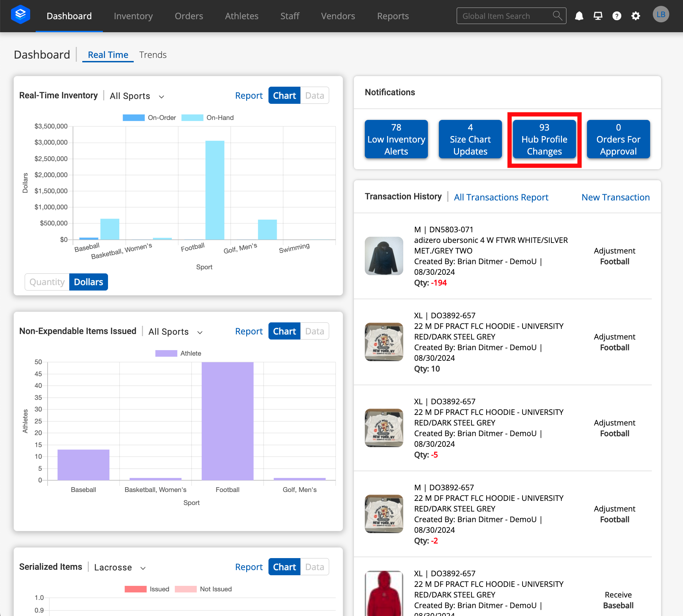
Task: Open the LB user avatar menu
Action: pyautogui.click(x=660, y=14)
